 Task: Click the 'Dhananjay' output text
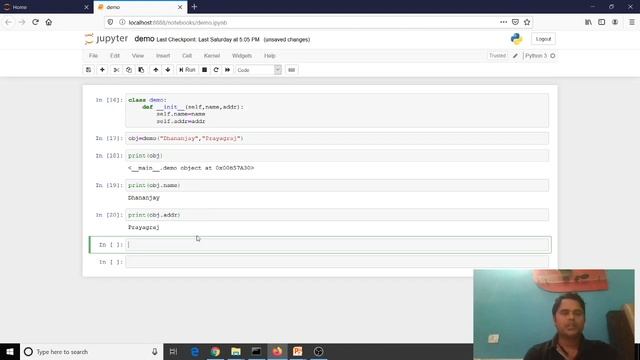144,198
